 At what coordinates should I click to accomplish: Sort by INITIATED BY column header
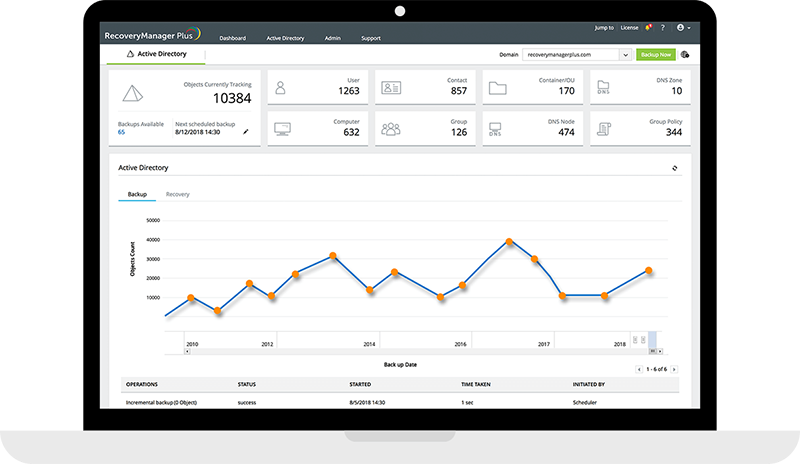[x=589, y=384]
